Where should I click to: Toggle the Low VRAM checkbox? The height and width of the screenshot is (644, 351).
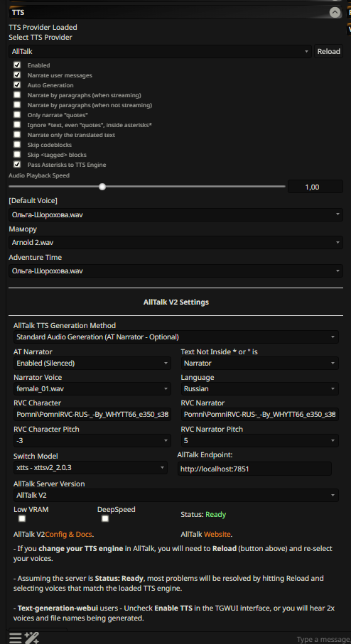[22, 519]
